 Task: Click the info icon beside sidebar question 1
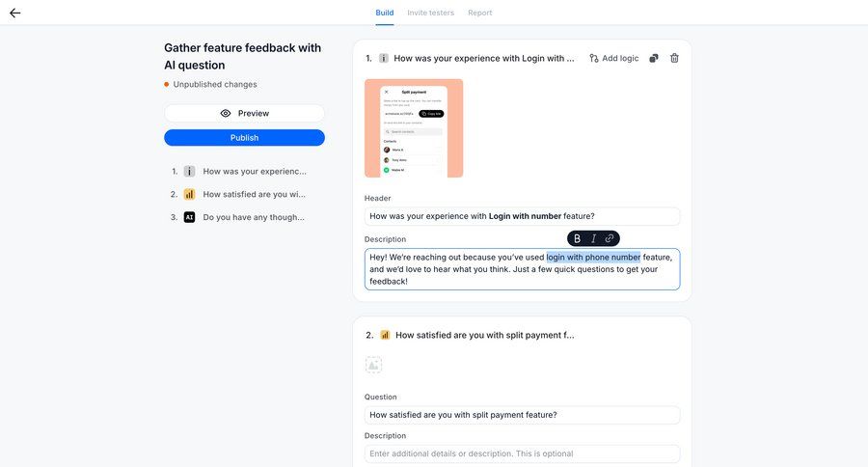[189, 171]
